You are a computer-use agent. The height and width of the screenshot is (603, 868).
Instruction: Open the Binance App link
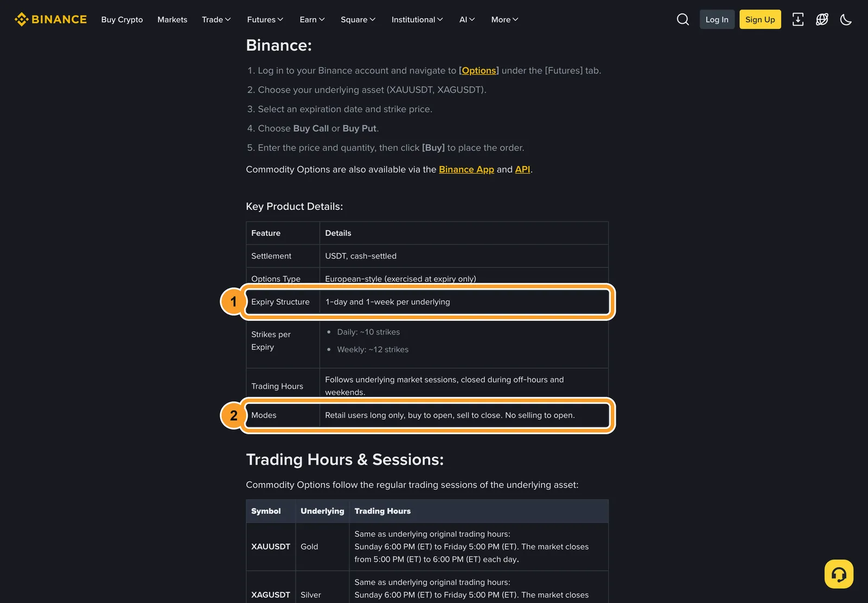pos(467,169)
